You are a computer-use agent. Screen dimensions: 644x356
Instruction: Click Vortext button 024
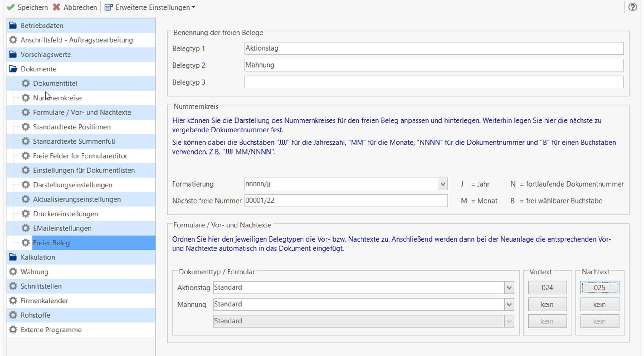coord(547,288)
